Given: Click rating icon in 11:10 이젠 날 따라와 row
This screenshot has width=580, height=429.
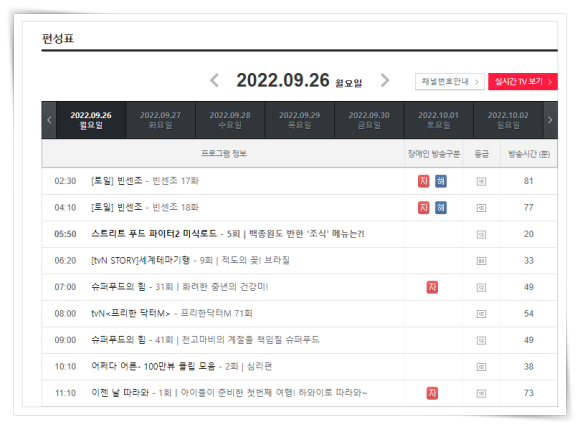Looking at the screenshot, I should pos(481,393).
